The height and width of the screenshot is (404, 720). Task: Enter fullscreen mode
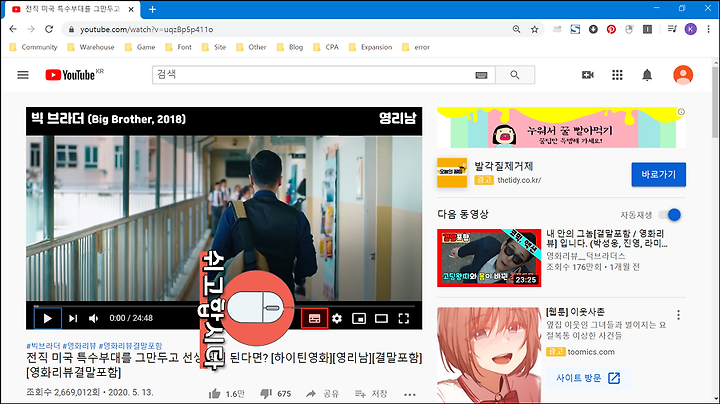click(404, 318)
